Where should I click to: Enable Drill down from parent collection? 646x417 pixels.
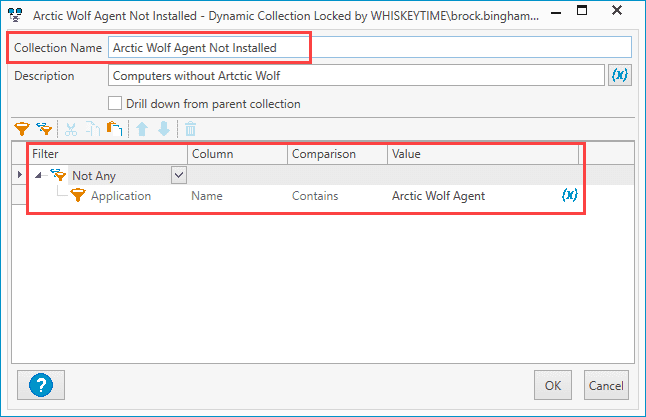pyautogui.click(x=115, y=103)
